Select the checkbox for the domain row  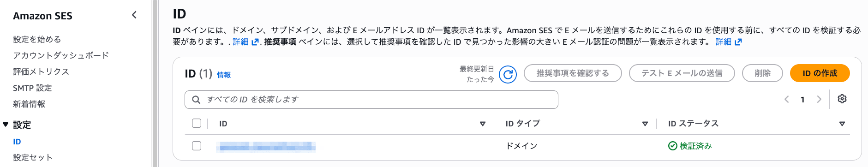coord(197,146)
